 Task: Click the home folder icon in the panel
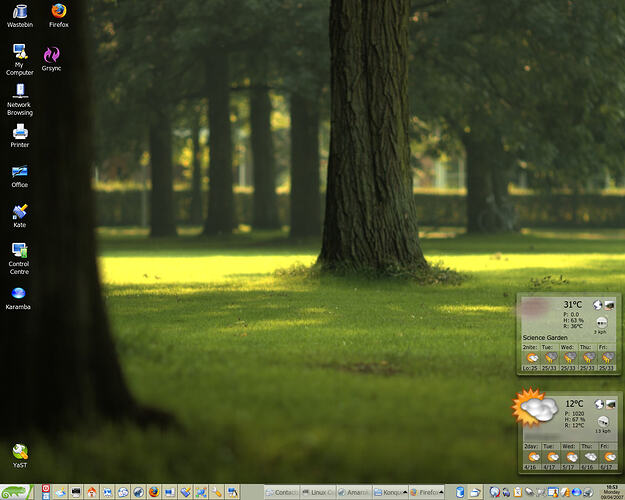pos(92,492)
